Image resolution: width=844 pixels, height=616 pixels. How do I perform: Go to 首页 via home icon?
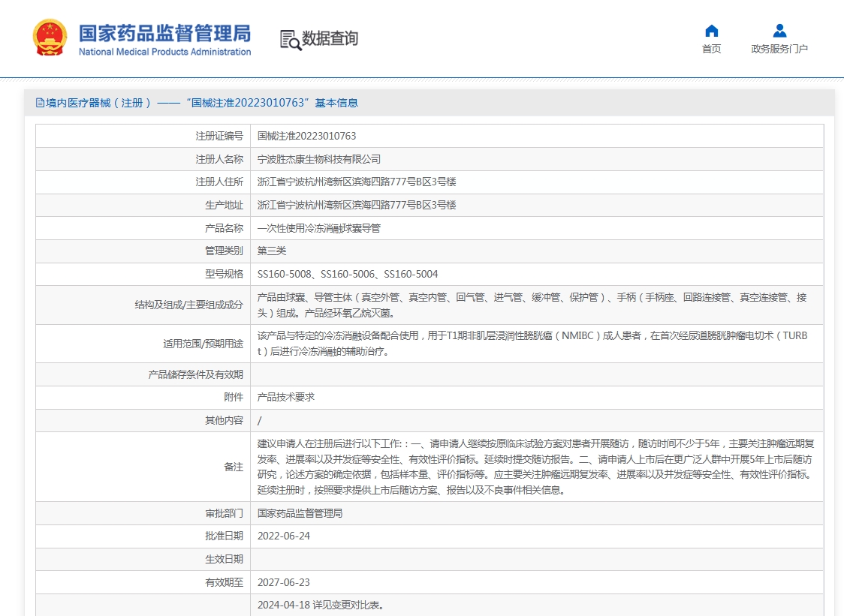(x=712, y=31)
